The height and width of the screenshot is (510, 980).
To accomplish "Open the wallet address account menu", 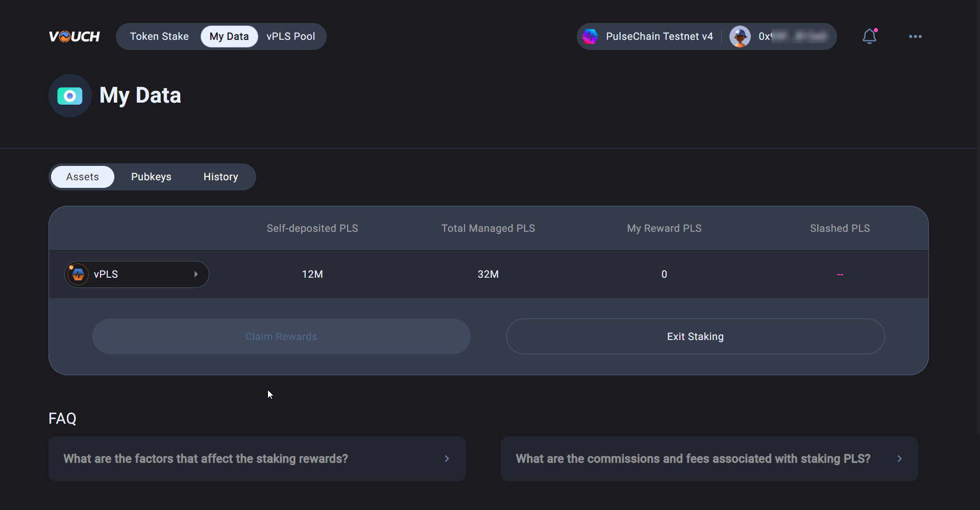I will 780,36.
